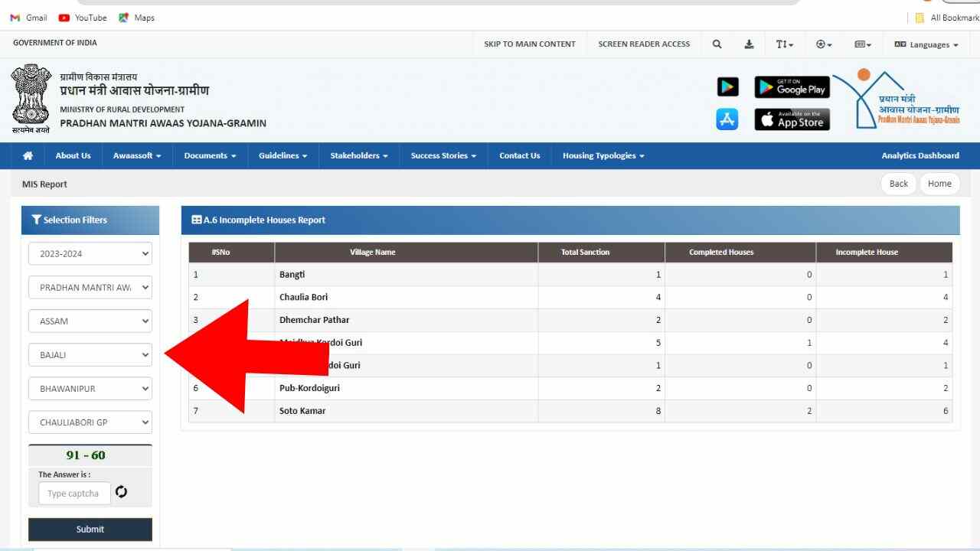The image size is (980, 551).
Task: Open the Maps bookmark
Action: (x=136, y=18)
